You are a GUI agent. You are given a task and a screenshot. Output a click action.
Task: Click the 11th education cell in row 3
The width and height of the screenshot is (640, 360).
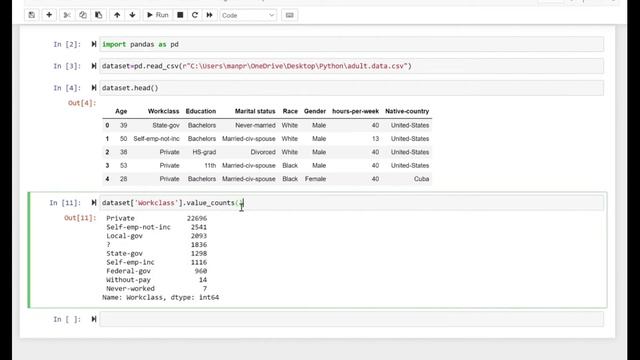point(210,165)
